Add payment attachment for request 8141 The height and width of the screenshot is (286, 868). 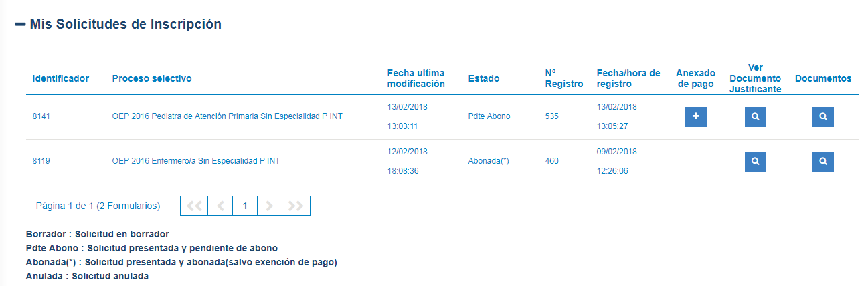click(x=696, y=116)
